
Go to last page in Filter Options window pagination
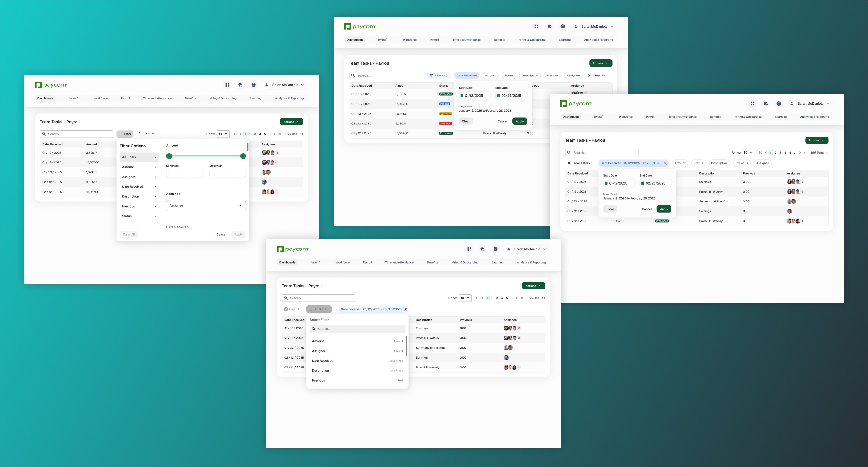pos(280,134)
